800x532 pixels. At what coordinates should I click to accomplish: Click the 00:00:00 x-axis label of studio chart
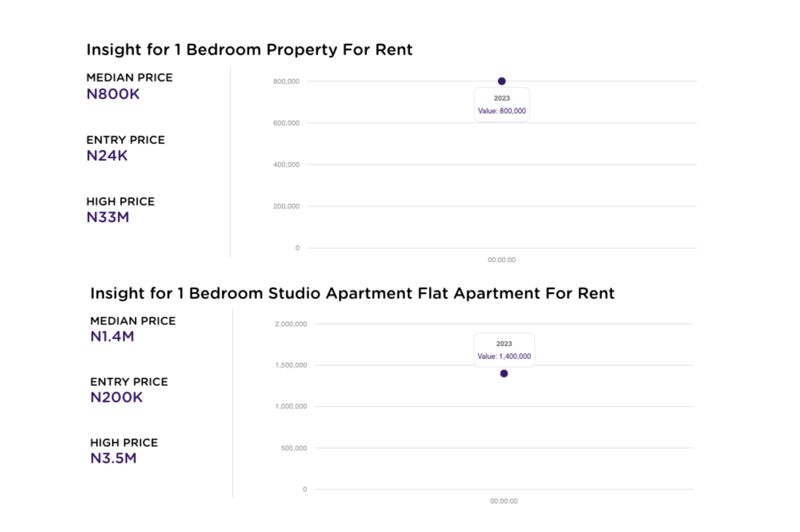pyautogui.click(x=504, y=501)
